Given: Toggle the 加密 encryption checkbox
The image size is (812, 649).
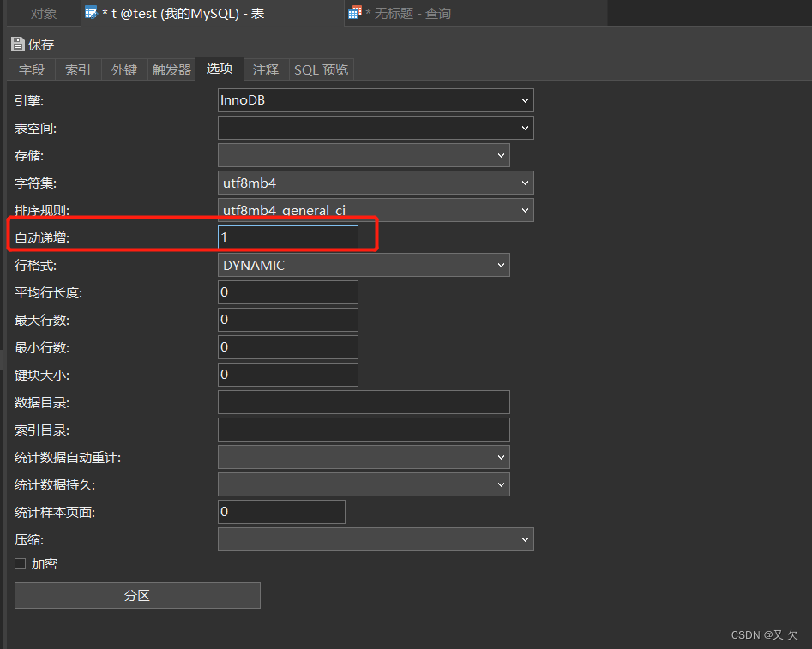Looking at the screenshot, I should (x=21, y=563).
